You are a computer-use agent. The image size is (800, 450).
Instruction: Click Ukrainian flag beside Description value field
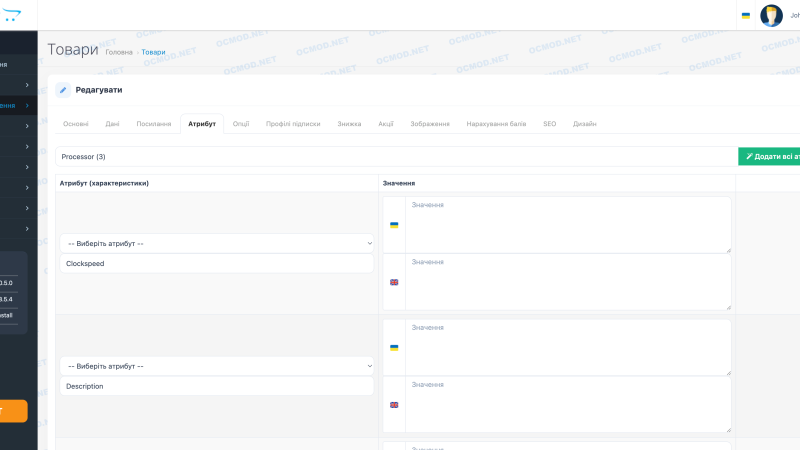tap(394, 347)
